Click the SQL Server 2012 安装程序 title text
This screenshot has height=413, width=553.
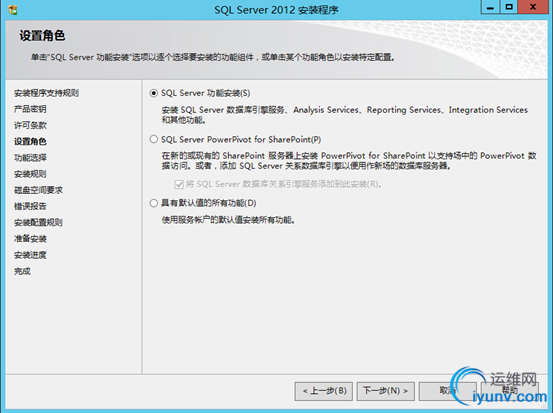coord(276,10)
